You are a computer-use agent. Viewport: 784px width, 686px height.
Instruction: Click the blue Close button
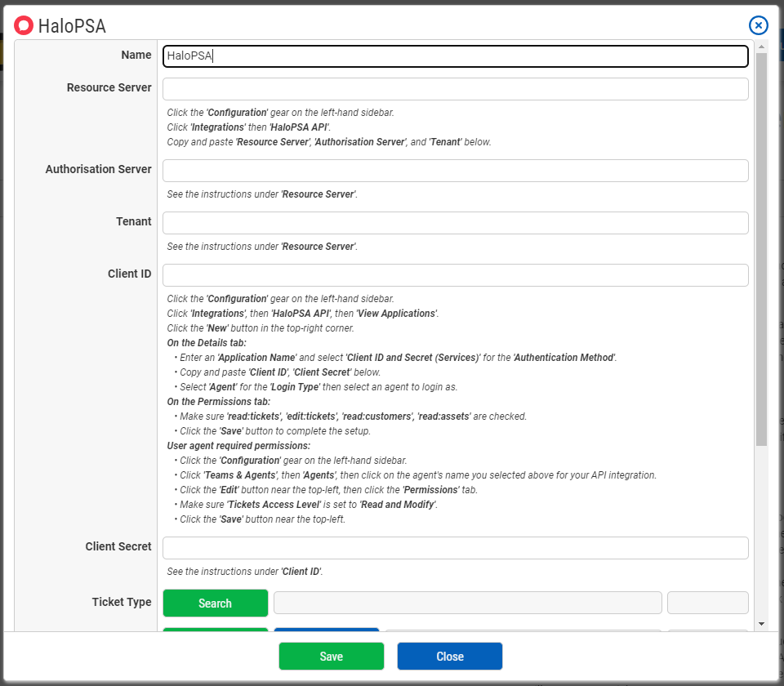click(450, 656)
